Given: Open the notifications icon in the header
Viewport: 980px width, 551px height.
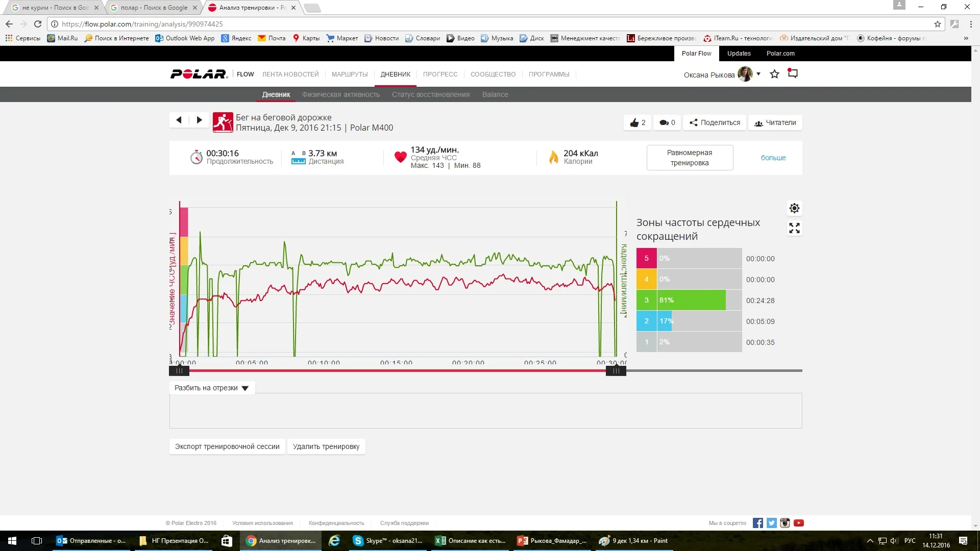Looking at the screenshot, I should coord(793,73).
